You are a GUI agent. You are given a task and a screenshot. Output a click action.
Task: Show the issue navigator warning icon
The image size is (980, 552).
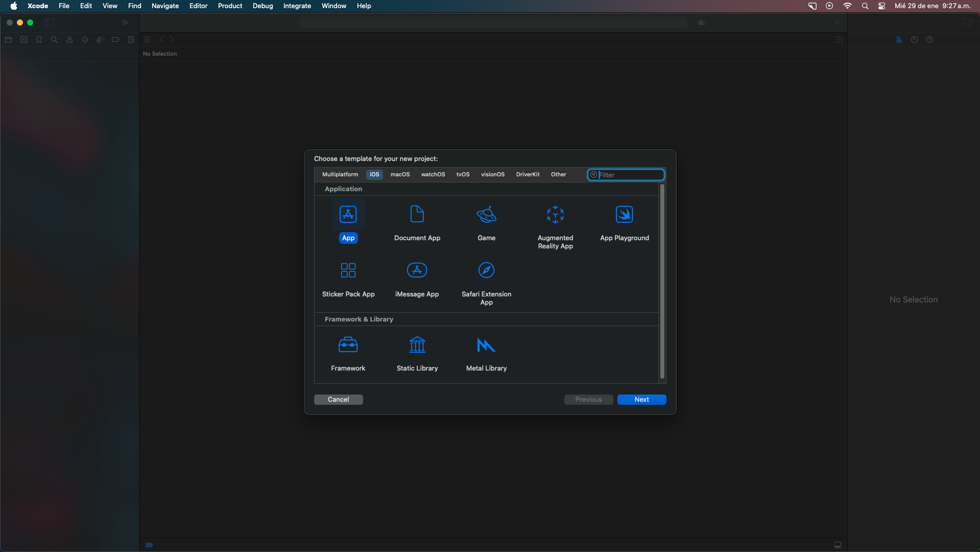(x=70, y=40)
